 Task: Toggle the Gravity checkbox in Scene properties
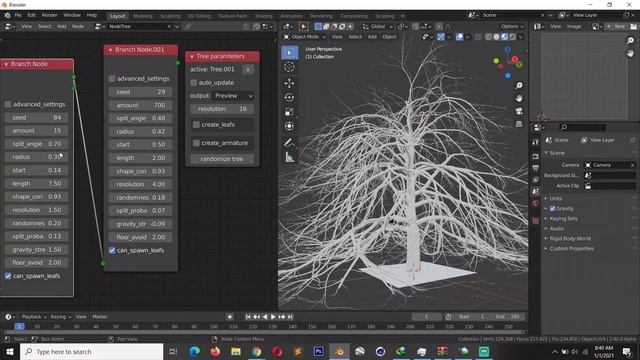552,209
